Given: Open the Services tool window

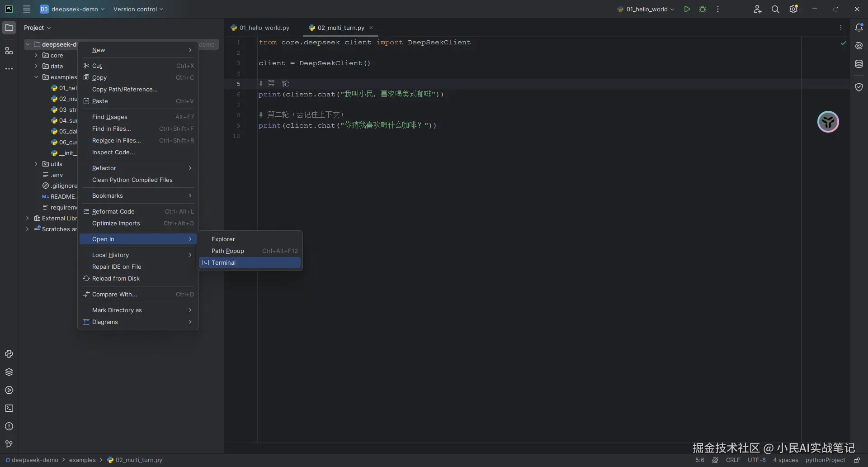Looking at the screenshot, I should [x=9, y=390].
